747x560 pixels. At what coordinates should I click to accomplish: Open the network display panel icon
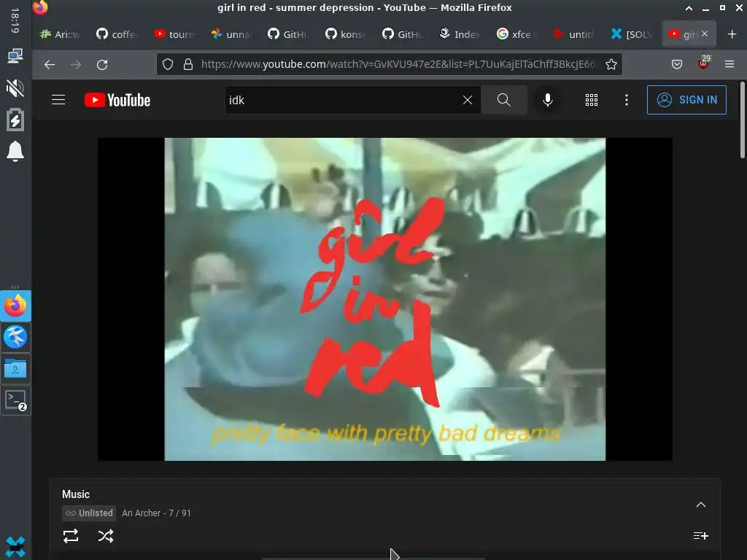click(x=15, y=55)
